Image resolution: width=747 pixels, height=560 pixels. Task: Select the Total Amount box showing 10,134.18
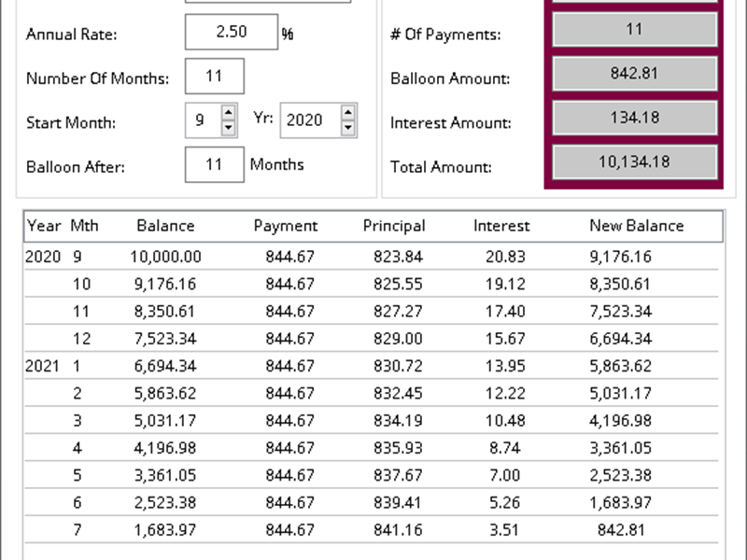tap(634, 161)
